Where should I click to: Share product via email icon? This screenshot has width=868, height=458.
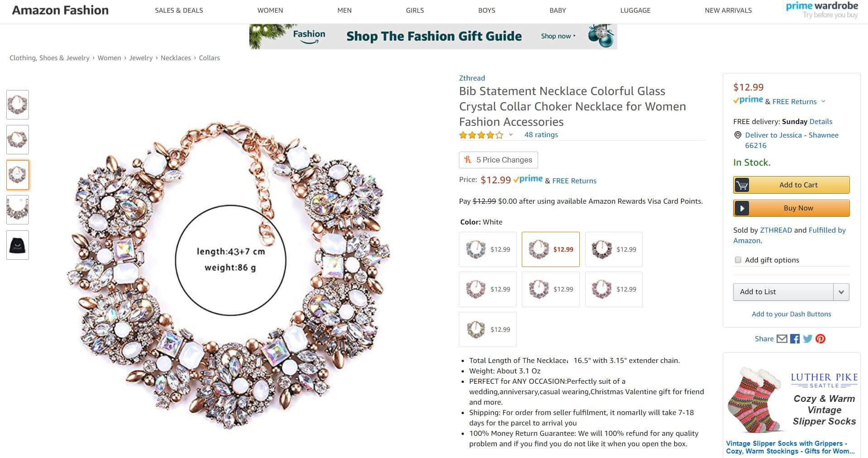tap(782, 339)
